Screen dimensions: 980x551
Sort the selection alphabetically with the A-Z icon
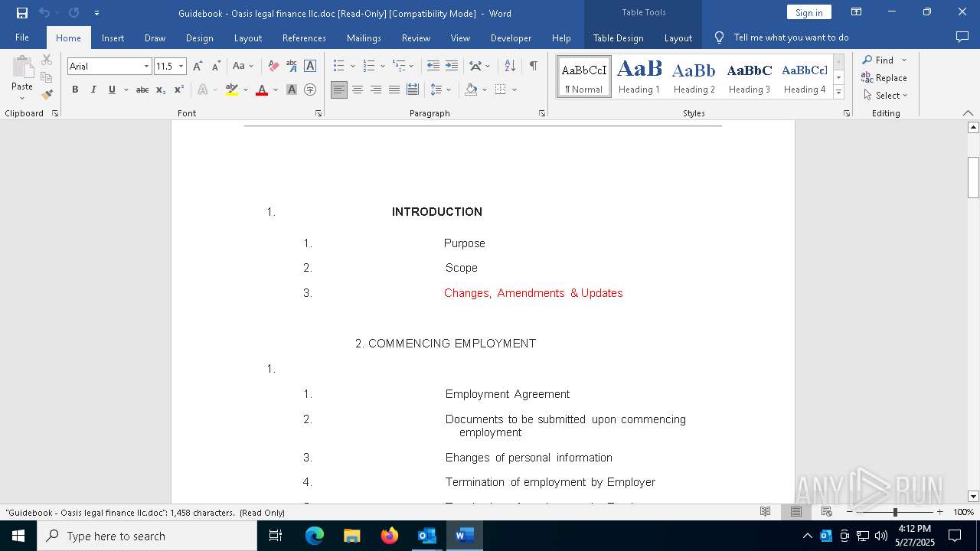[510, 67]
